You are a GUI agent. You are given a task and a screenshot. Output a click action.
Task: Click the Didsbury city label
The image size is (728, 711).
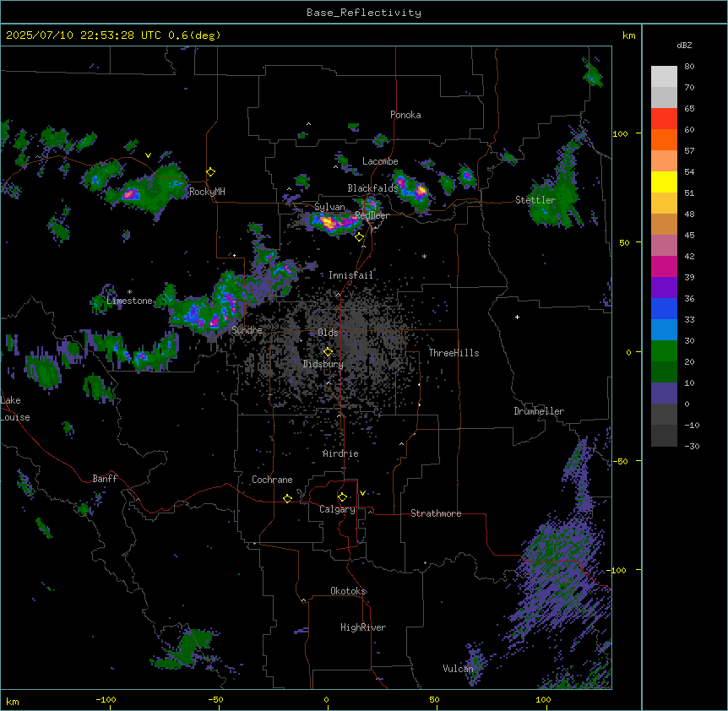pos(323,364)
